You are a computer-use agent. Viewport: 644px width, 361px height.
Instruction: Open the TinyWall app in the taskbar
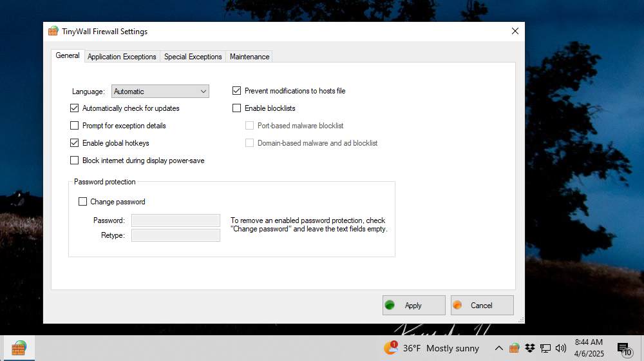(19, 348)
